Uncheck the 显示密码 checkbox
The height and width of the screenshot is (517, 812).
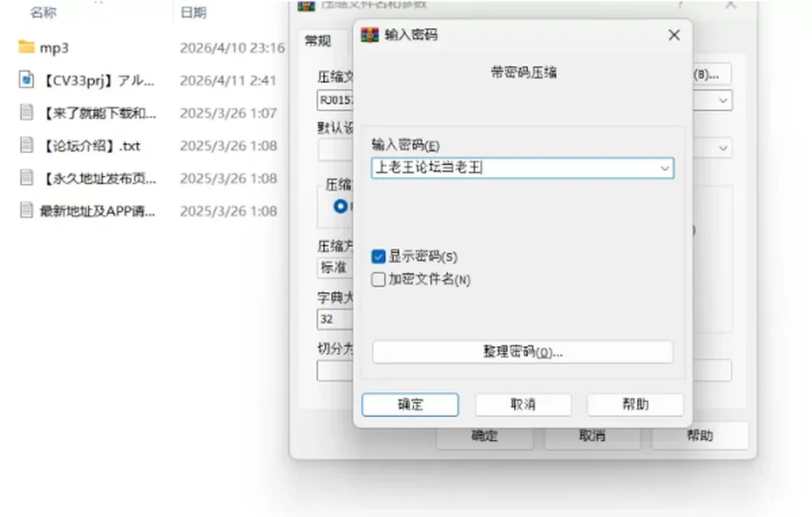[x=379, y=256]
